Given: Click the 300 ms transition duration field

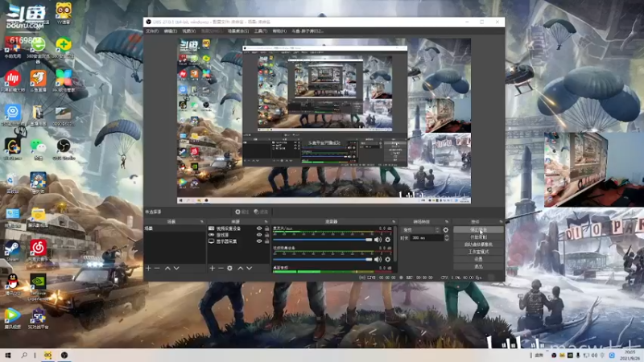Looking at the screenshot, I should pos(427,237).
